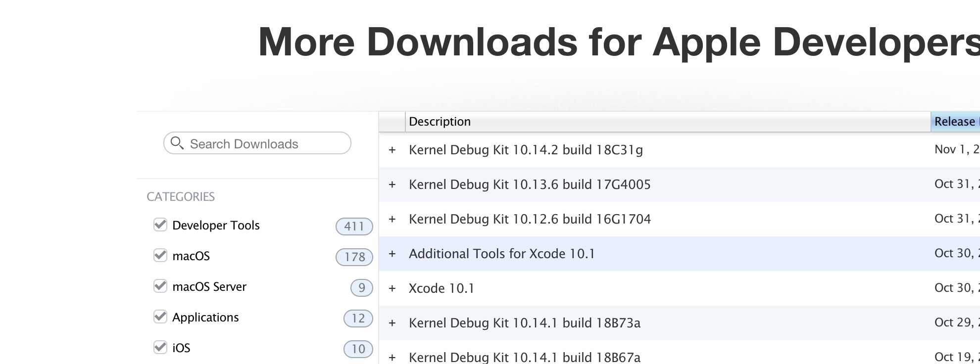Click the magnifying glass search icon
Screen dimensions: 980x364
click(x=178, y=143)
